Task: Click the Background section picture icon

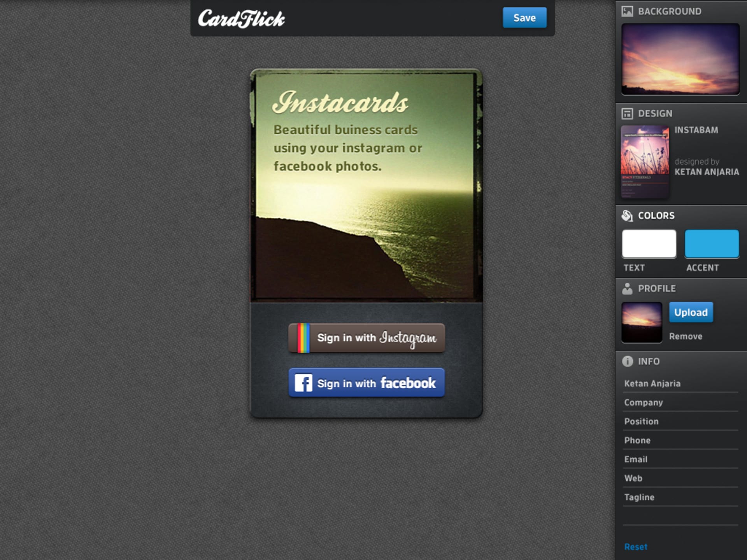Action: click(627, 11)
